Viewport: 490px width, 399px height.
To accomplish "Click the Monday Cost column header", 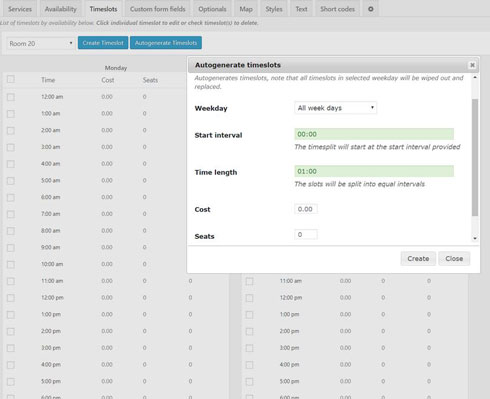I will [108, 80].
